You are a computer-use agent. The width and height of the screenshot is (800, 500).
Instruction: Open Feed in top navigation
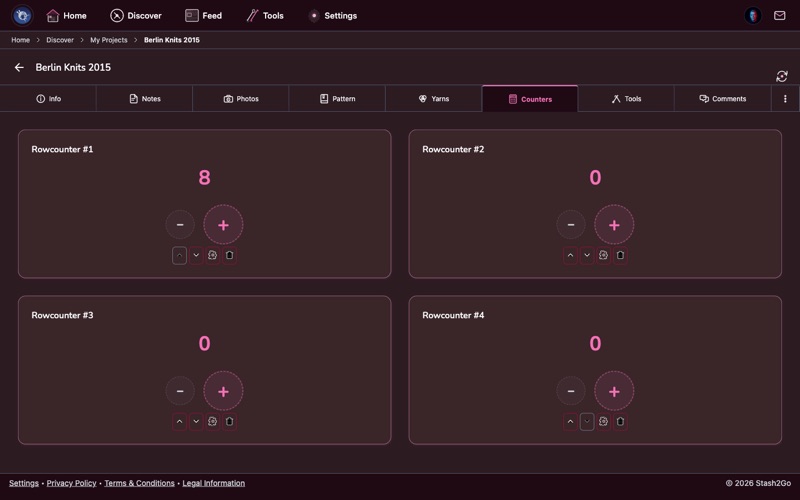coord(203,15)
